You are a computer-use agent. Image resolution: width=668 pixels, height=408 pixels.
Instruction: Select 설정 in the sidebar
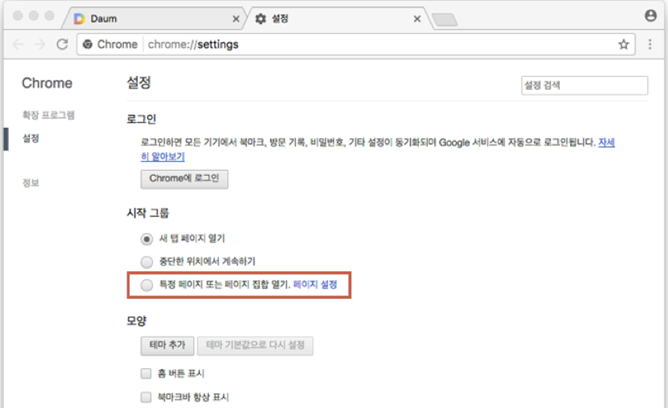click(x=31, y=138)
